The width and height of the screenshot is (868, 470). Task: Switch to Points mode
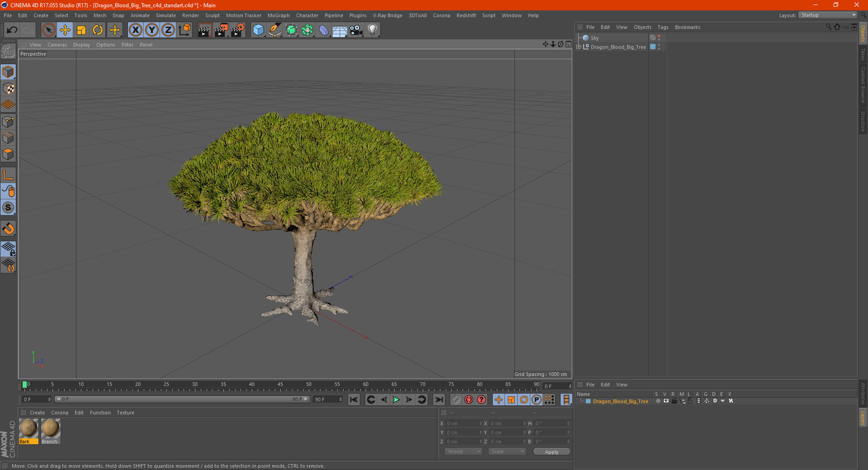point(9,122)
